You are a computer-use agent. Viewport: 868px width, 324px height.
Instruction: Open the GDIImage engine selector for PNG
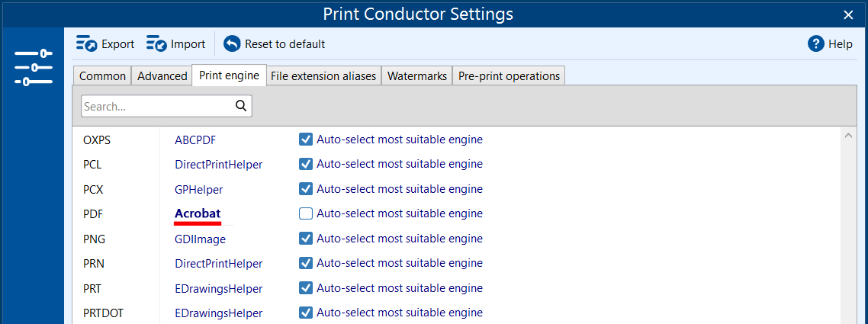coord(200,239)
